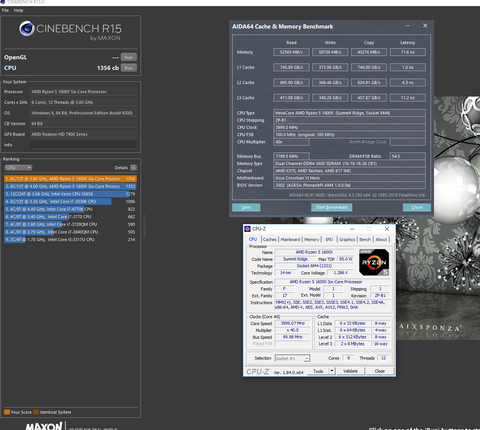This screenshot has height=430, width=480.
Task: Select the 4.00 GHz Ryzen 5 1600X ranking row
Action: pos(70,186)
